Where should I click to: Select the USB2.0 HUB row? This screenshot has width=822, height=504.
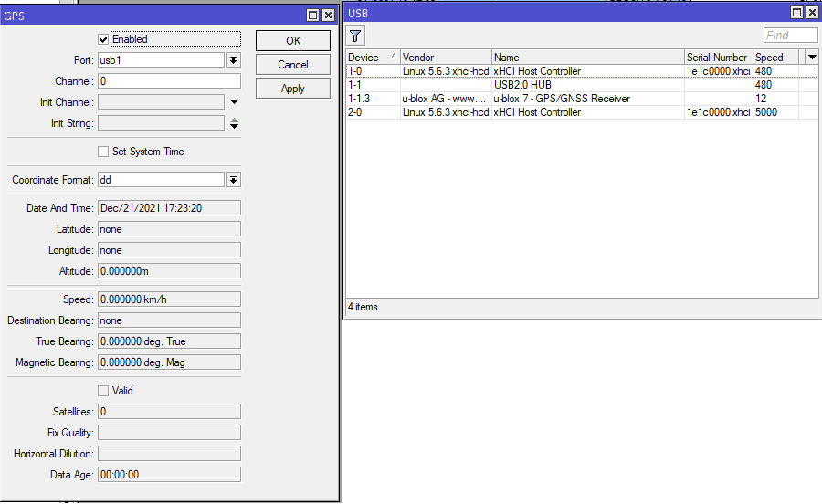point(582,84)
